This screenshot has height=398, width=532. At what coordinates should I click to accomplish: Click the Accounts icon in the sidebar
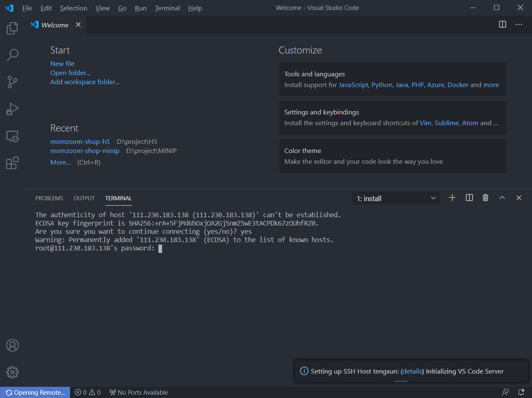12,345
